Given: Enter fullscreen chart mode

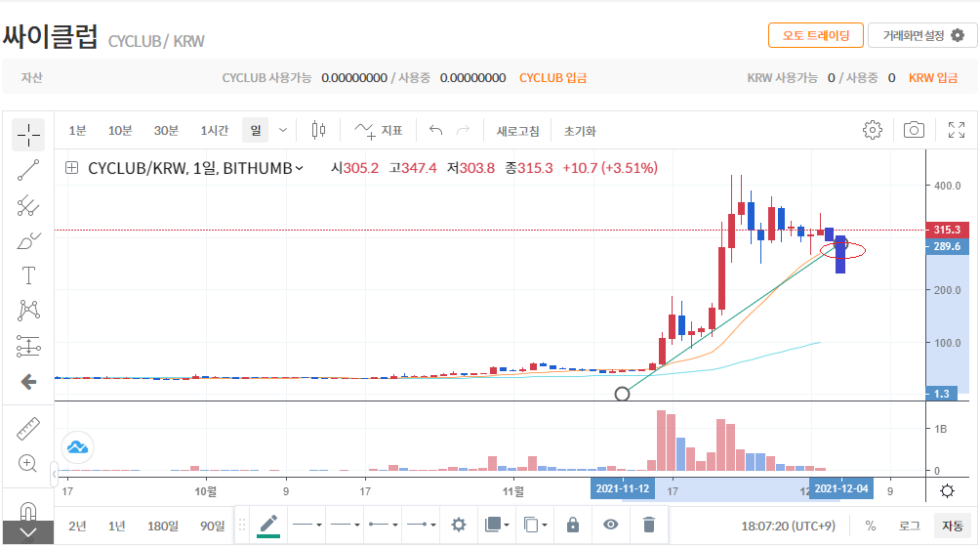Looking at the screenshot, I should pyautogui.click(x=957, y=130).
